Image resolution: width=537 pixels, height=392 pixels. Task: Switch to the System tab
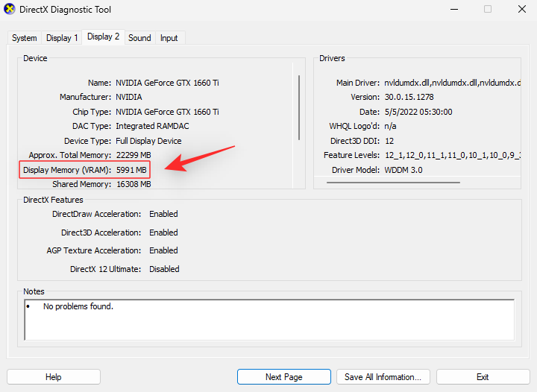click(25, 38)
